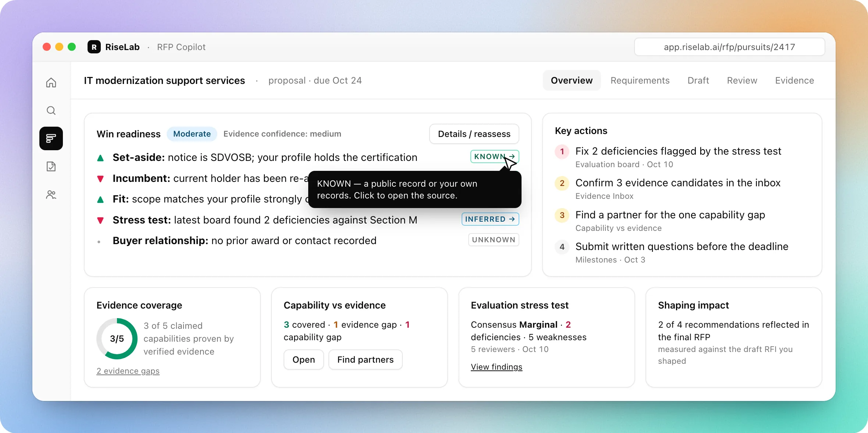Screen dimensions: 868x433
Task: Open the Draft tab
Action: click(698, 80)
